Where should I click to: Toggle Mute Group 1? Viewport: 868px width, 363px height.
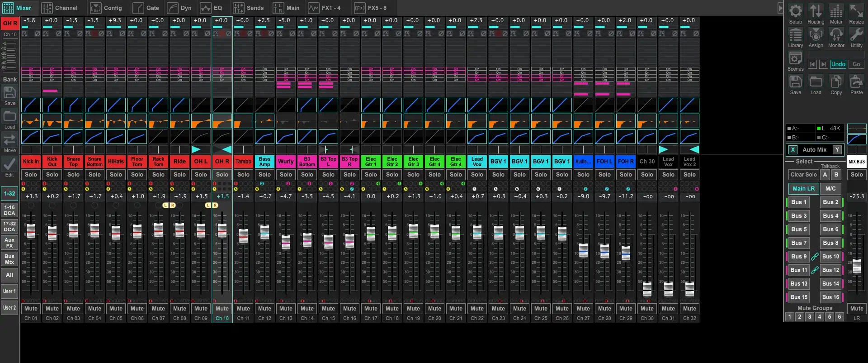click(790, 317)
